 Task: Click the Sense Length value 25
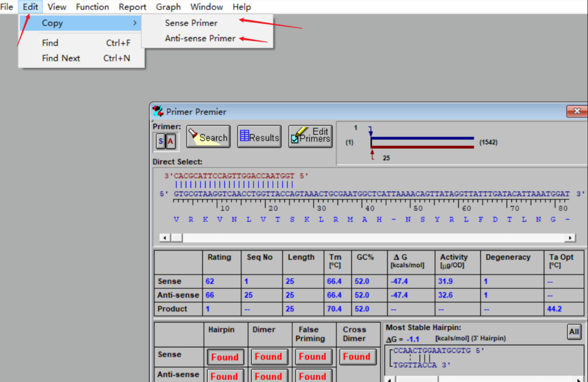click(x=290, y=281)
